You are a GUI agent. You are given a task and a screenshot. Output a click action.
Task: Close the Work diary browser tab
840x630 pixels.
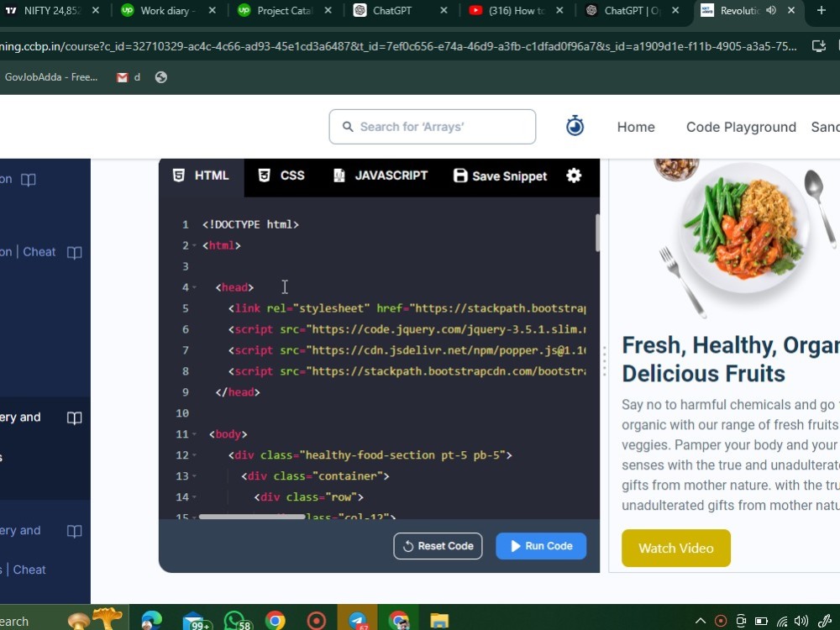coord(213,10)
